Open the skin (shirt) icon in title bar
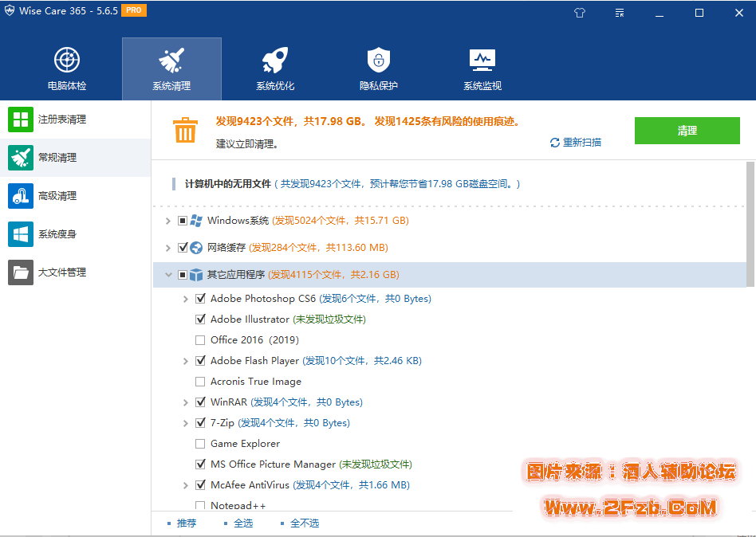The height and width of the screenshot is (537, 756). coord(580,13)
